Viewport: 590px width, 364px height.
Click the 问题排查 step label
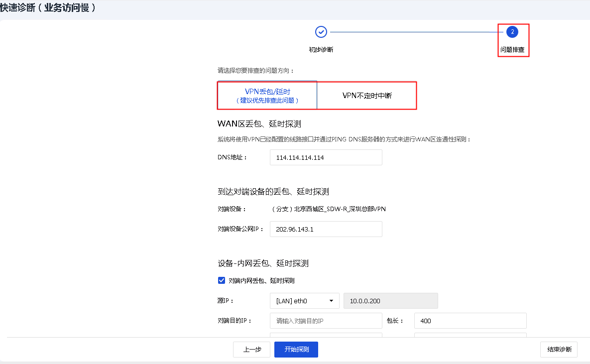tap(512, 50)
